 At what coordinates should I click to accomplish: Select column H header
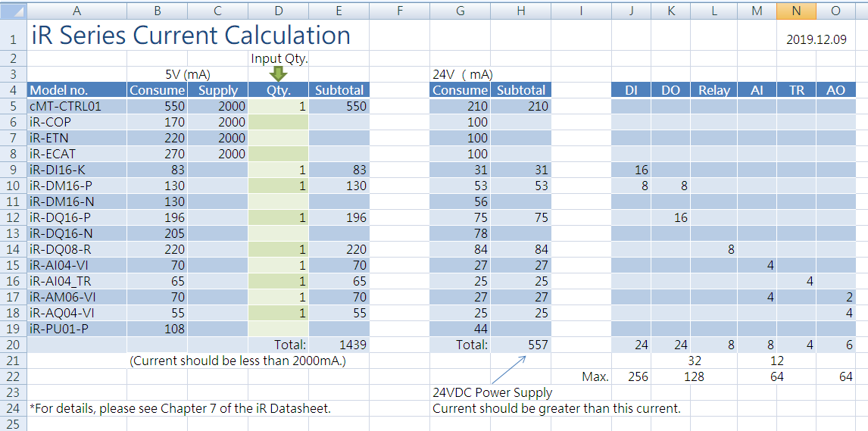pos(520,11)
